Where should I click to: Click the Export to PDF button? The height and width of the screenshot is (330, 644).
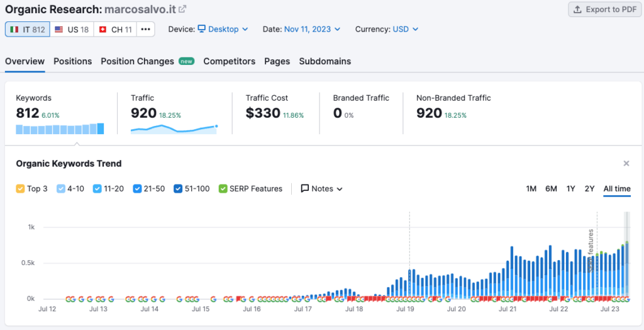605,9
